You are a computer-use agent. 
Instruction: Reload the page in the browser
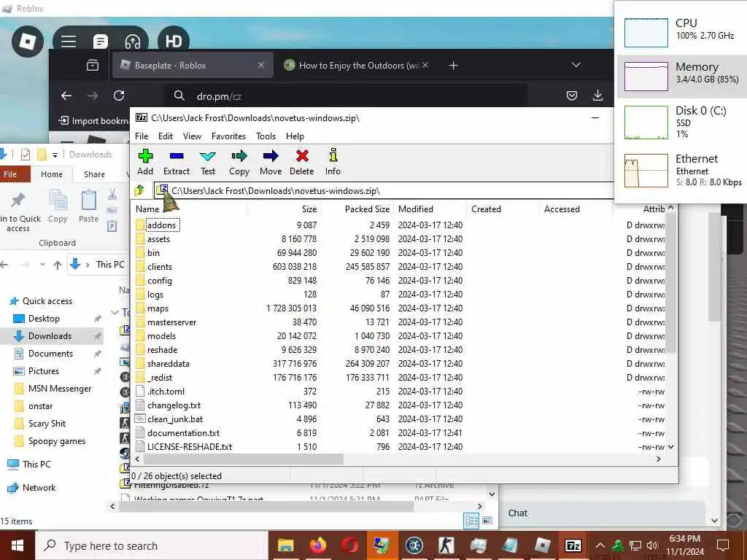119,96
